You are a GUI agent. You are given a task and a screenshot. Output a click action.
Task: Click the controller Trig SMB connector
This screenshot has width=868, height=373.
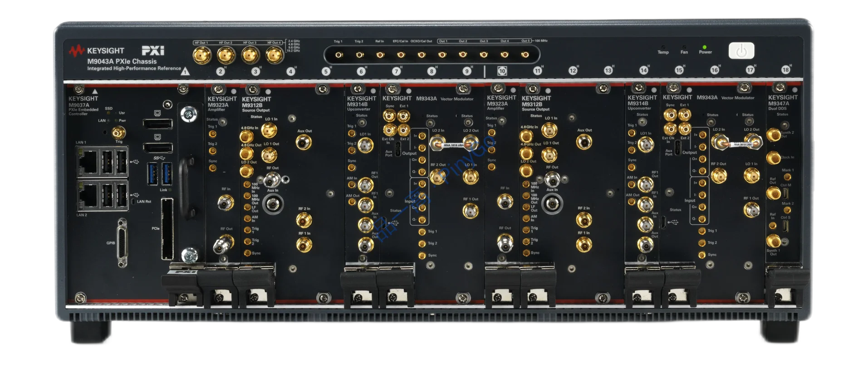[118, 133]
